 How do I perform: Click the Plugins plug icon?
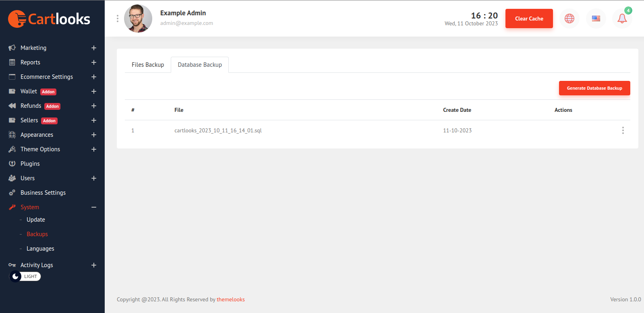pyautogui.click(x=12, y=164)
